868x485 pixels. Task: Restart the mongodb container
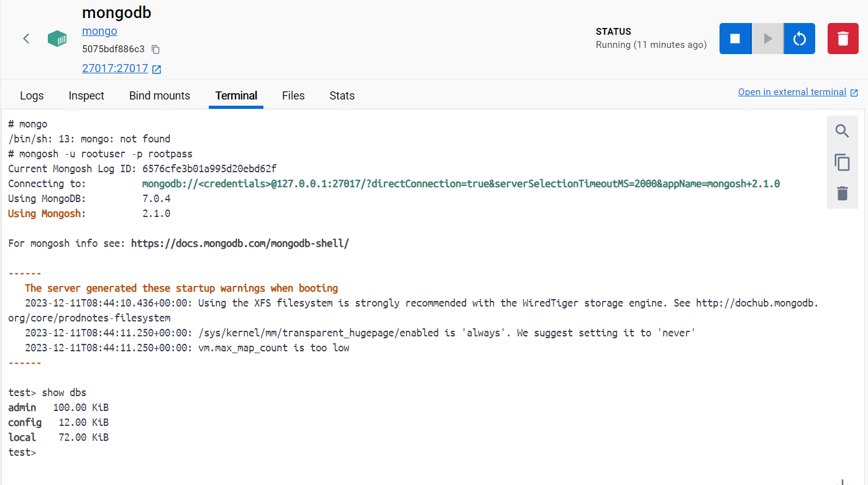pyautogui.click(x=800, y=39)
